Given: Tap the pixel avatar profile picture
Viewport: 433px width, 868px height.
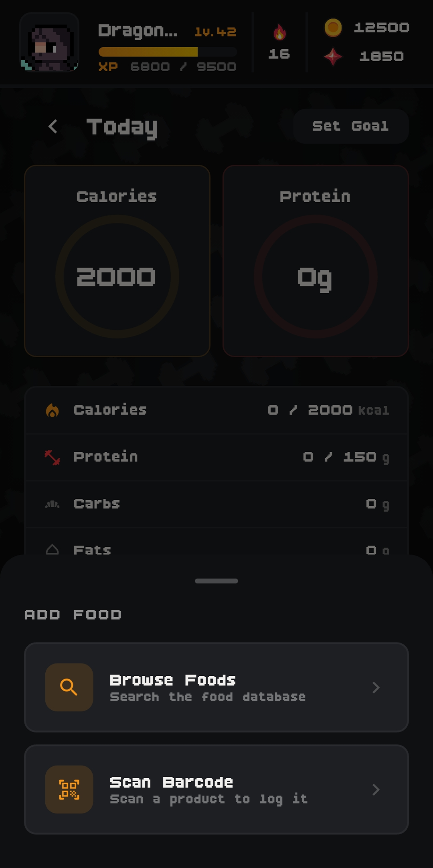Looking at the screenshot, I should pyautogui.click(x=49, y=42).
